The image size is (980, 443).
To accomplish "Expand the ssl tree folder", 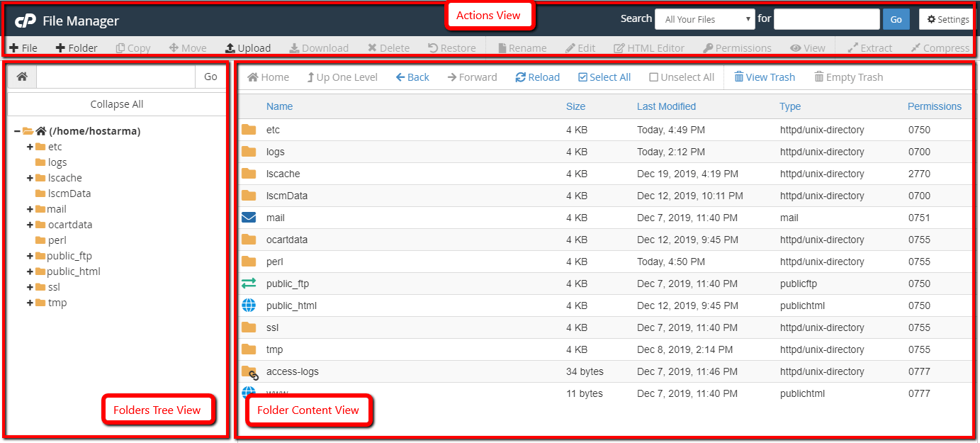I will [x=30, y=287].
